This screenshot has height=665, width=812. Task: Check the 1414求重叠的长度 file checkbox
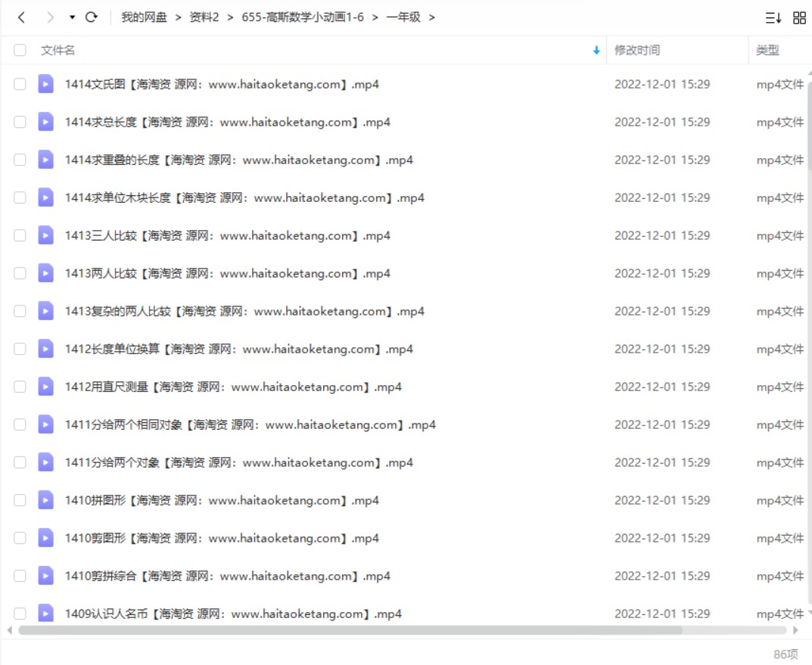(x=20, y=160)
